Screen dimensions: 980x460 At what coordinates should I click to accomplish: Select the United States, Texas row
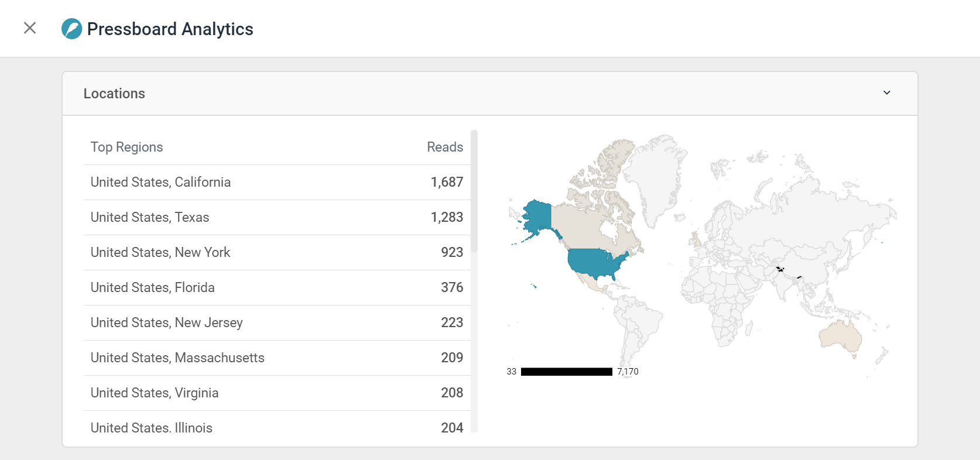click(277, 218)
